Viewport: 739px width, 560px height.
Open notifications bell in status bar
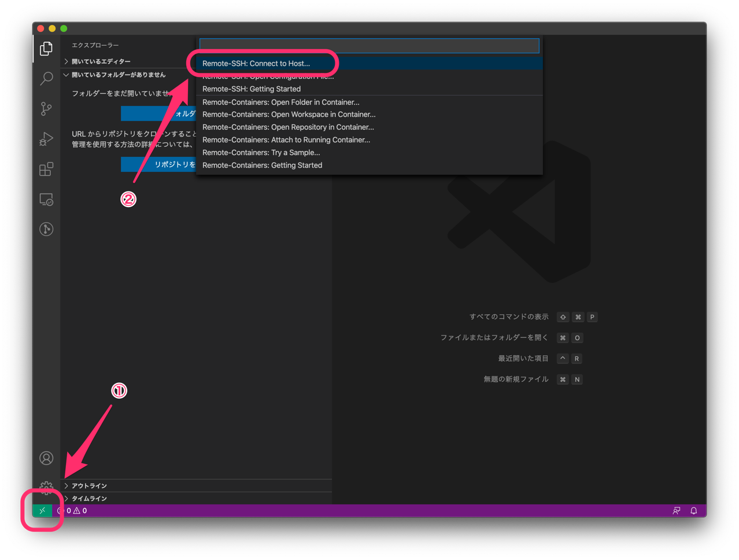(694, 511)
